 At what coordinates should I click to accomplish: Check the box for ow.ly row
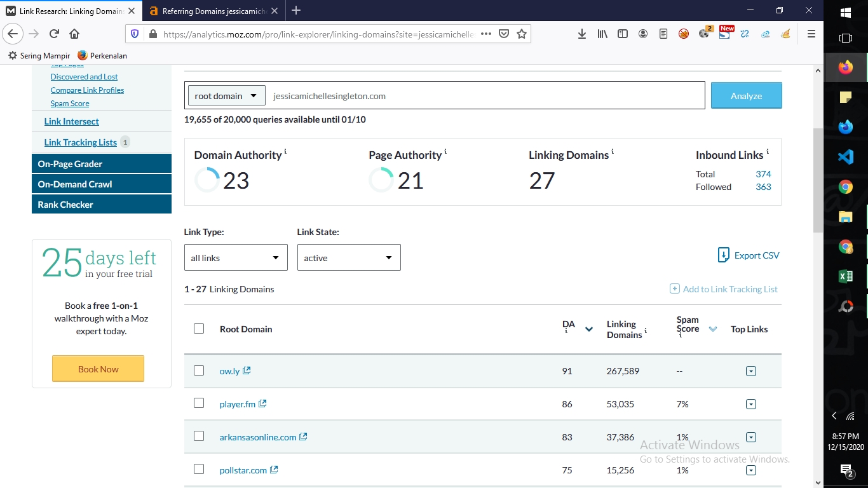pyautogui.click(x=199, y=370)
